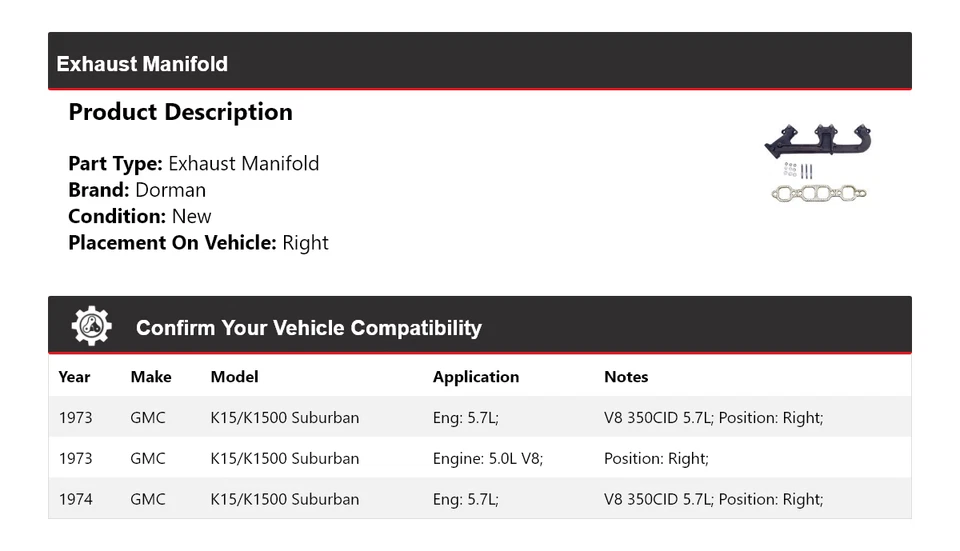Click the Part Type: Exhaust Manifold line
This screenshot has height=551, width=960.
(193, 164)
